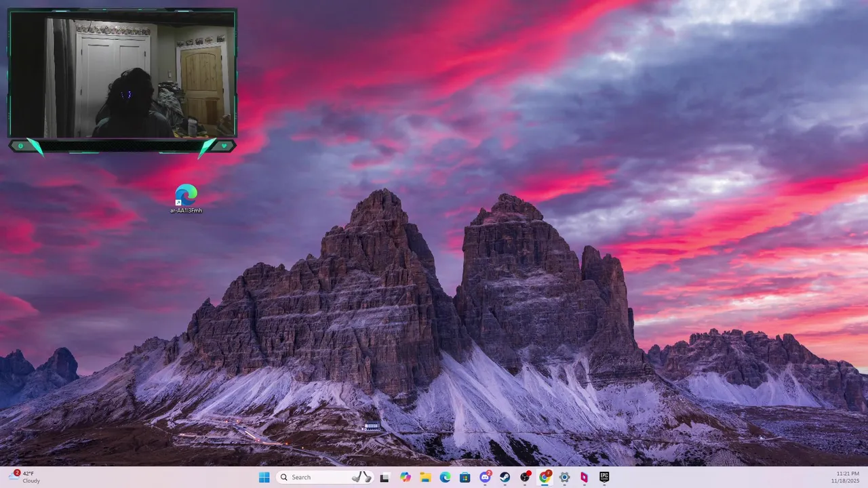The image size is (868, 488).
Task: Open the weather widget showing 42°F Cloudy
Action: click(24, 477)
